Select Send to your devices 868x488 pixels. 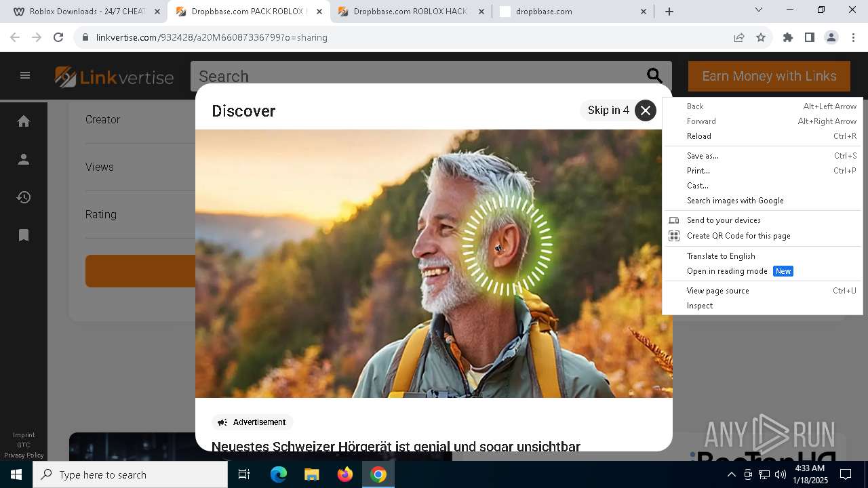click(x=762, y=220)
